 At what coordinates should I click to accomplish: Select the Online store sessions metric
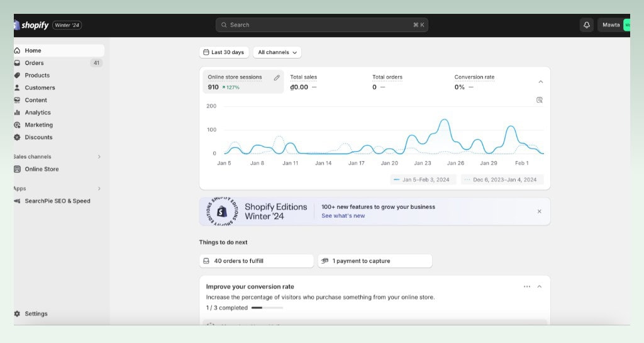[243, 82]
